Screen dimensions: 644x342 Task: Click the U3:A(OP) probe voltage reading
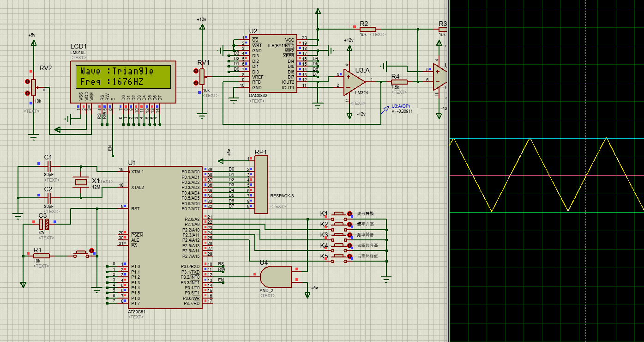point(402,111)
